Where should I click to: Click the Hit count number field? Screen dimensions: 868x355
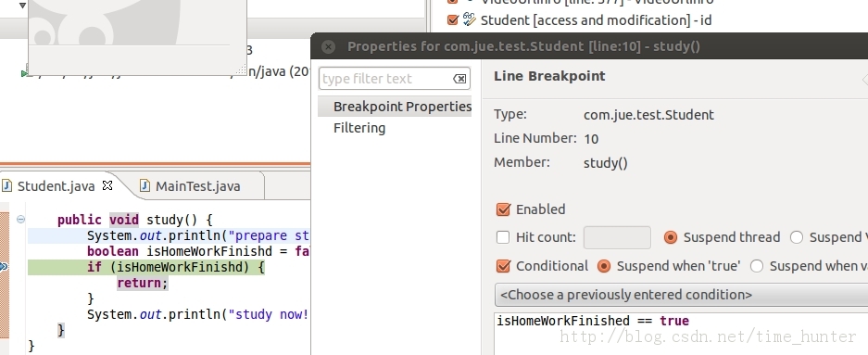coord(617,237)
